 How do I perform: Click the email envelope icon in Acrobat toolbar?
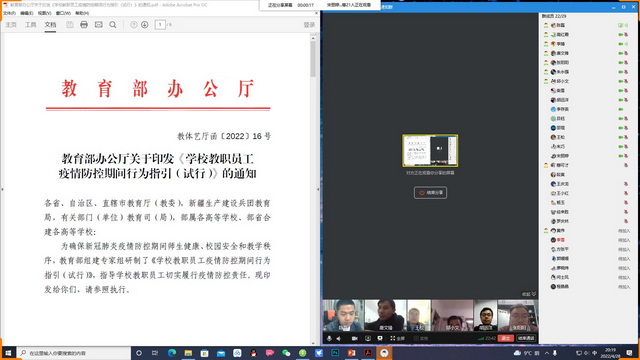pos(98,25)
